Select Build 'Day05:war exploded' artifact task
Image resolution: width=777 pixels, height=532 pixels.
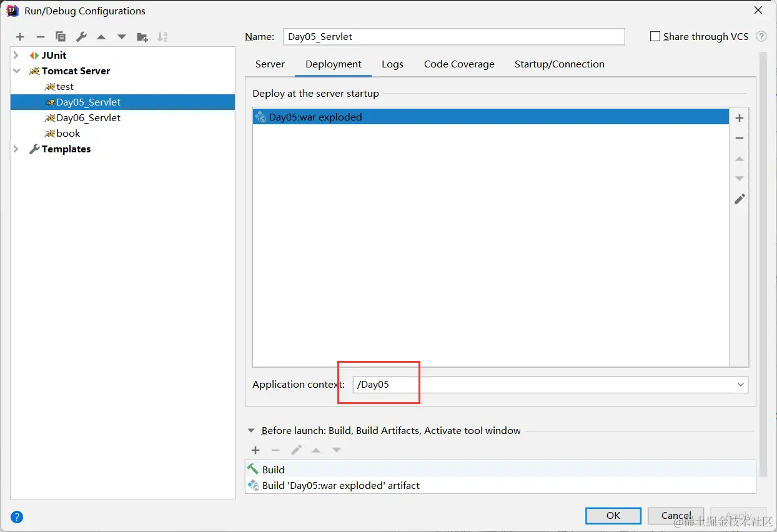pos(500,485)
